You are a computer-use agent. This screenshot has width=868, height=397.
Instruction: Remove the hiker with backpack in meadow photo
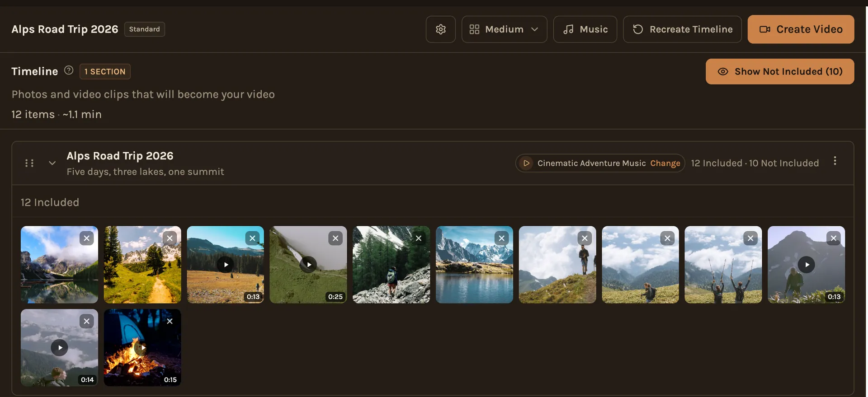(667, 238)
